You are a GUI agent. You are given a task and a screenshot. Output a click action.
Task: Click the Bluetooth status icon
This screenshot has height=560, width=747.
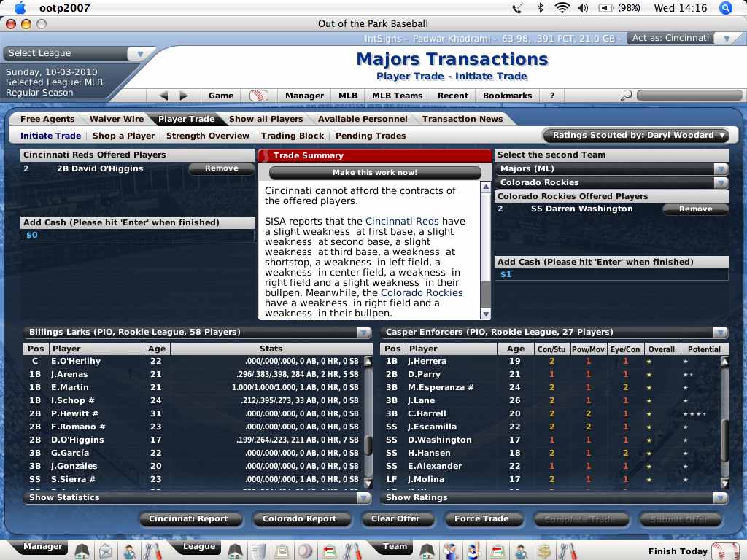pyautogui.click(x=541, y=8)
